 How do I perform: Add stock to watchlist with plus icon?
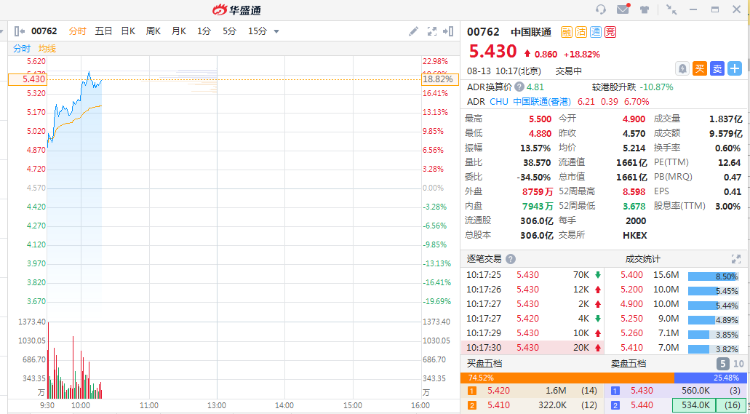point(734,69)
